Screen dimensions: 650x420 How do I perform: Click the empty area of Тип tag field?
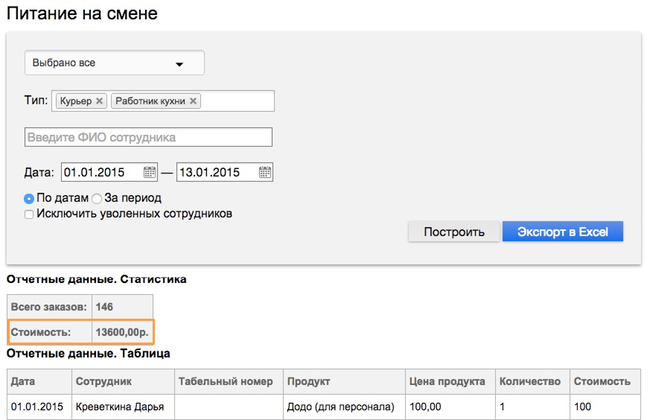(237, 101)
